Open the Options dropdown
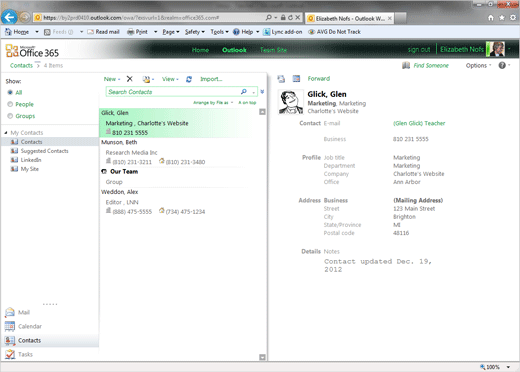520x372 pixels. click(478, 65)
